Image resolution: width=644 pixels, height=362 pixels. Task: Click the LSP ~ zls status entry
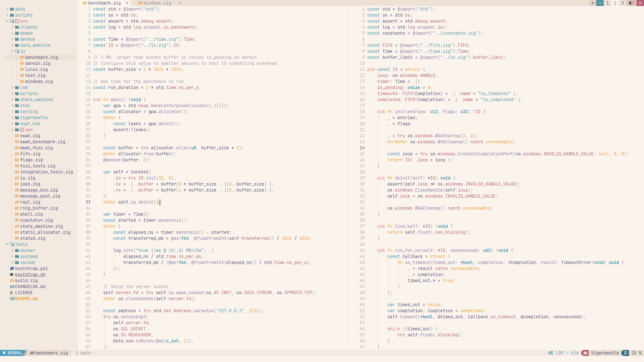[x=567, y=353]
